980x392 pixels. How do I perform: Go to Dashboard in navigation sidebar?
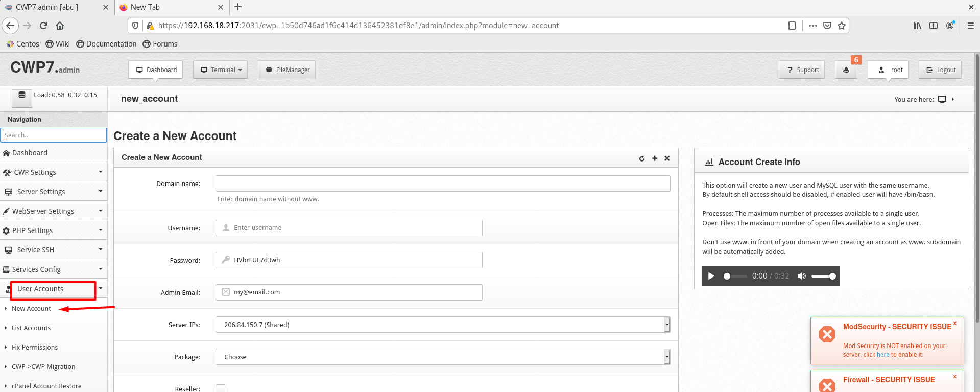[54, 153]
